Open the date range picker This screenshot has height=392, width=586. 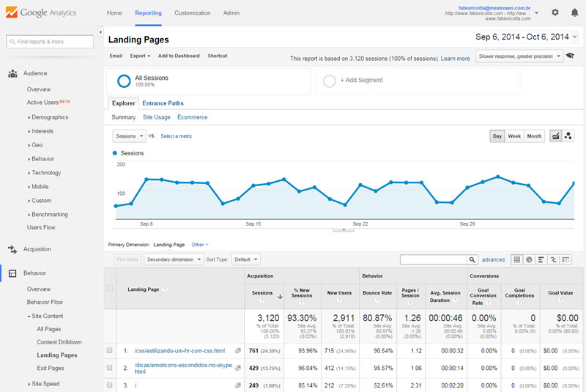click(526, 37)
